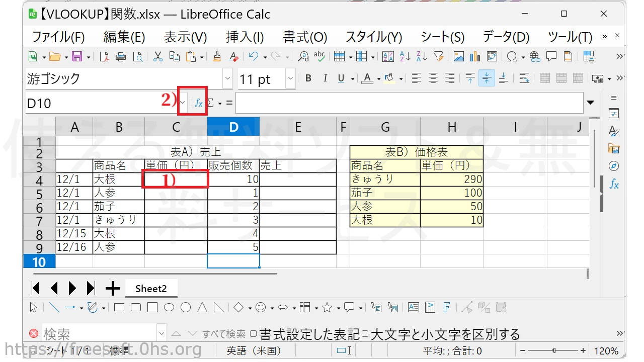Open the Navigator compass in sidebar

pyautogui.click(x=613, y=166)
